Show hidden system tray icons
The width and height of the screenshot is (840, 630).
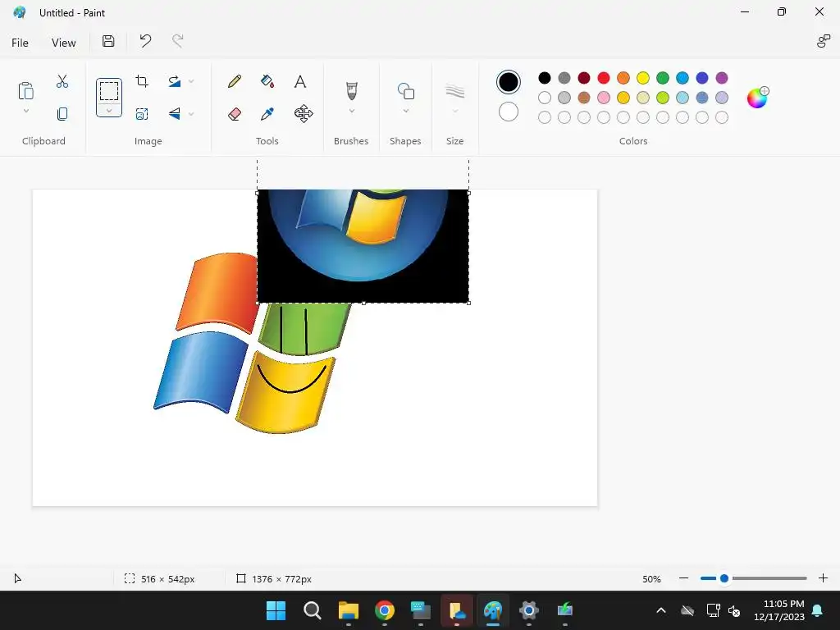[x=661, y=610]
